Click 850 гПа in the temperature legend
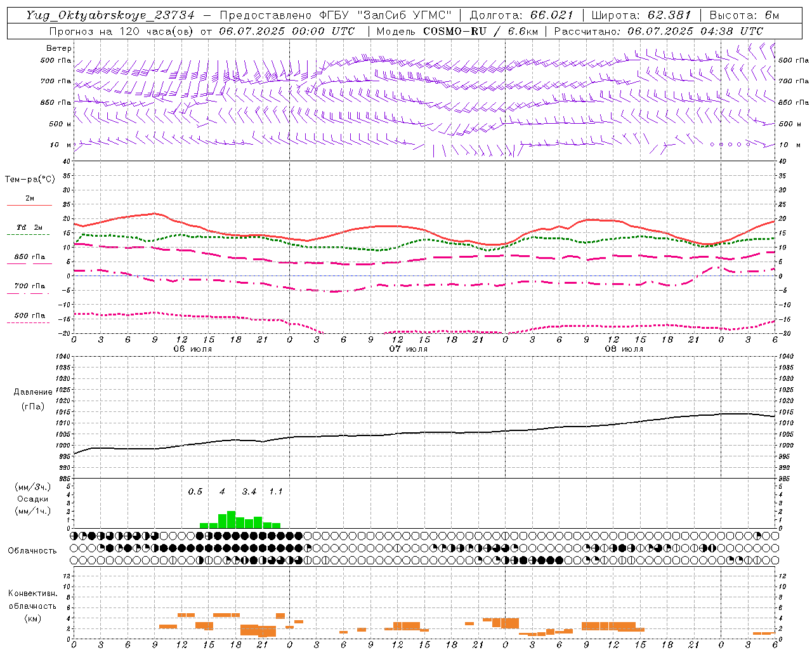Image resolution: width=812 pixels, height=650 pixels. point(30,256)
